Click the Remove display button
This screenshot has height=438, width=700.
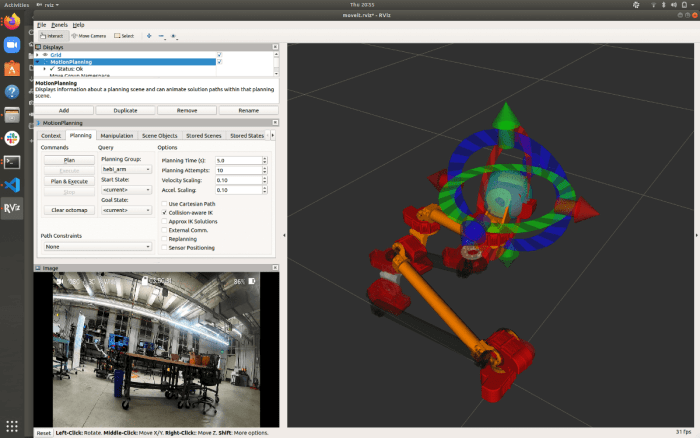click(x=187, y=110)
